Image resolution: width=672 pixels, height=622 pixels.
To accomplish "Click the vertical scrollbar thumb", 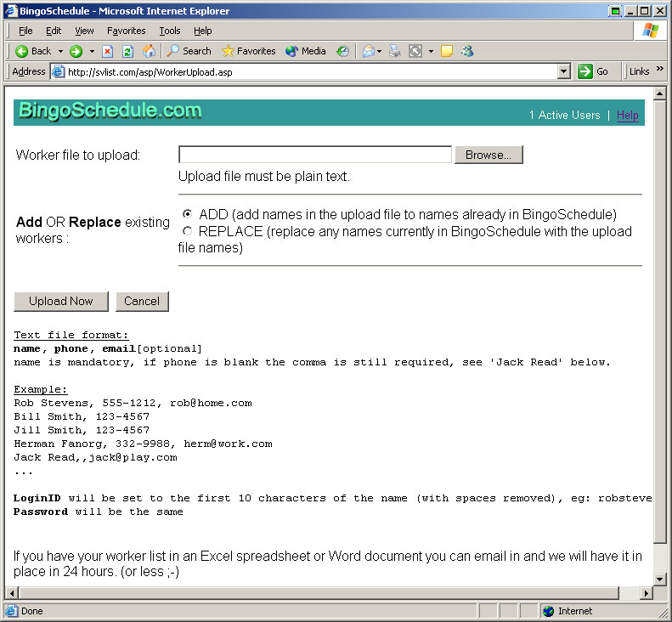I will [659, 320].
